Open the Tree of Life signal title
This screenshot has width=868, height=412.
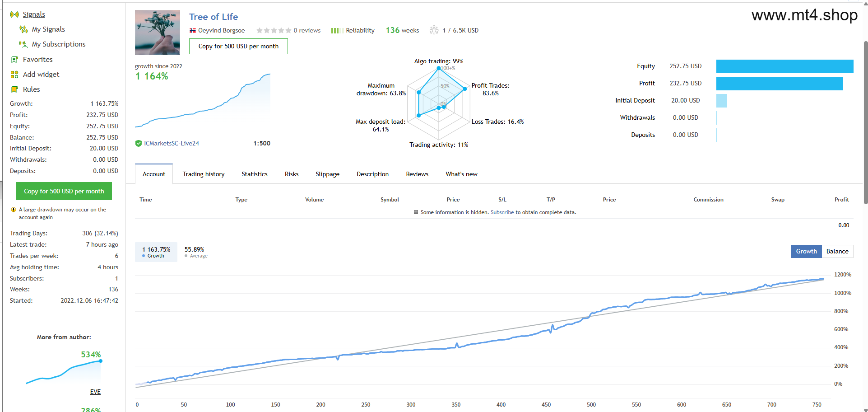pyautogui.click(x=214, y=17)
